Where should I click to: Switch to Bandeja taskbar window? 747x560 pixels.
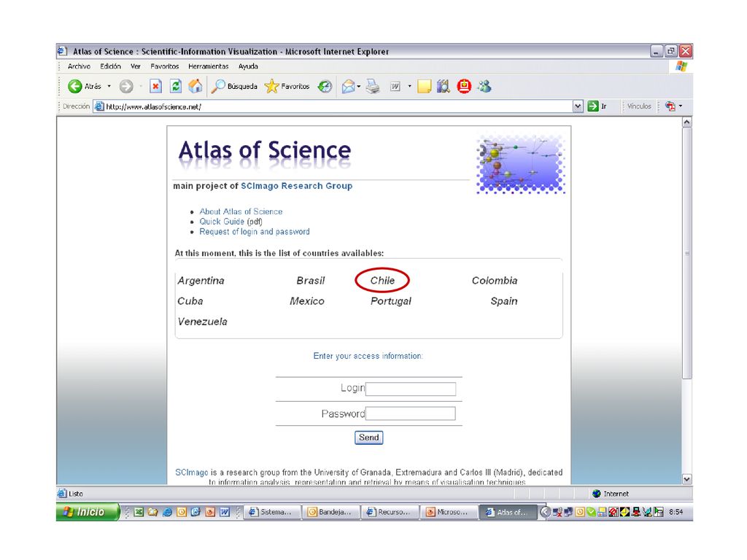pos(331,512)
